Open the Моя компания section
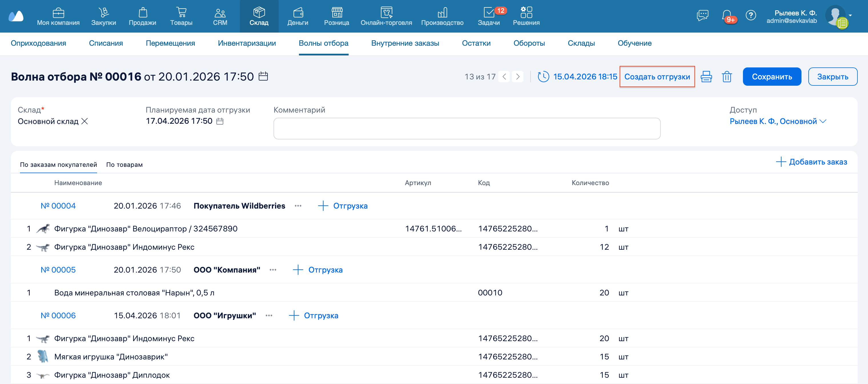This screenshot has width=868, height=384. pyautogui.click(x=58, y=17)
